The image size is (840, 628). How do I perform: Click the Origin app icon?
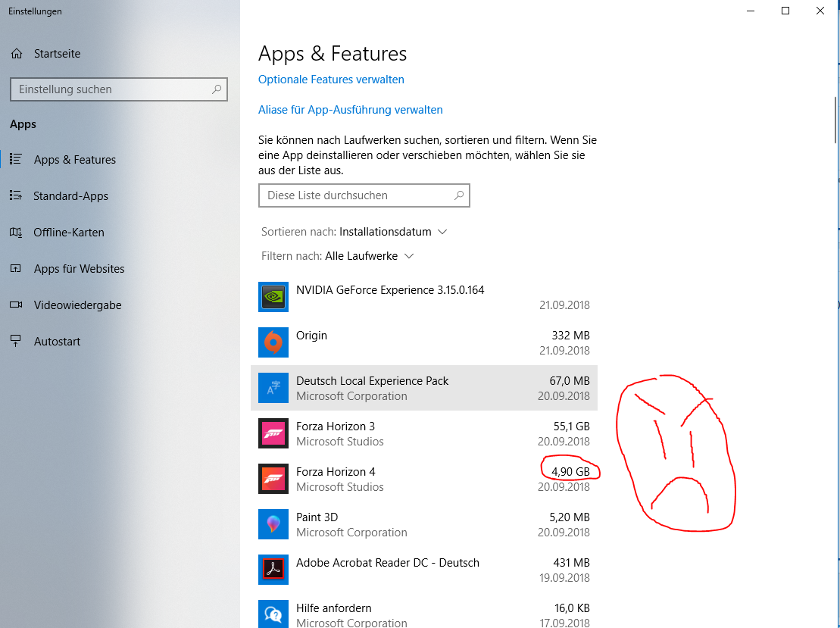(x=273, y=342)
